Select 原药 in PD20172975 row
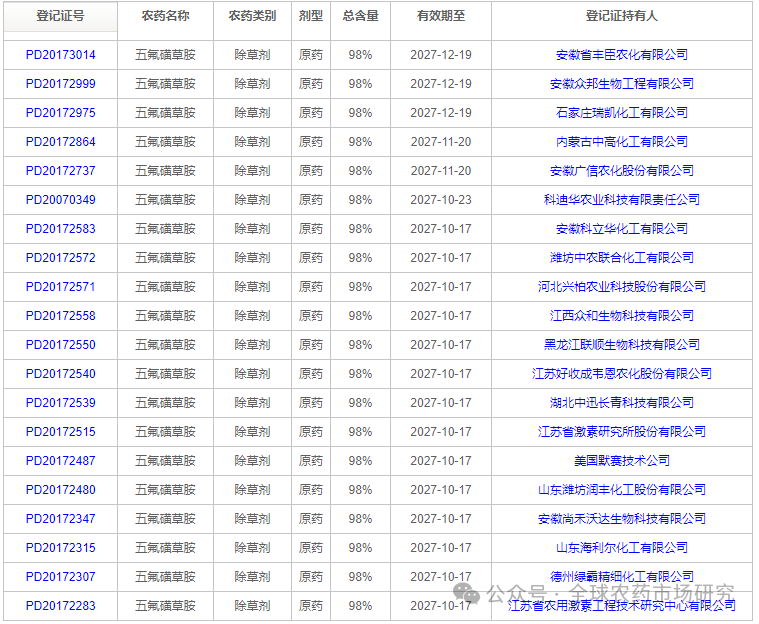The height and width of the screenshot is (624, 759). [x=311, y=113]
